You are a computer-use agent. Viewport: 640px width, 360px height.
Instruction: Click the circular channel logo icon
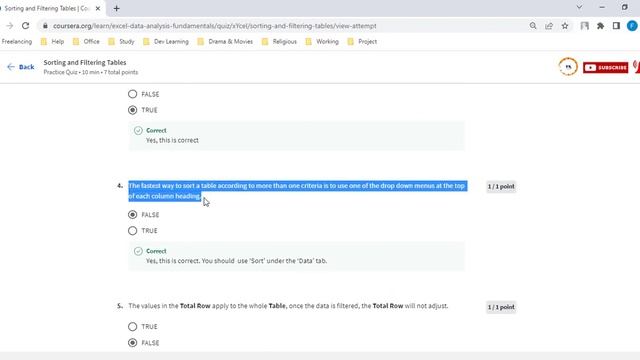coord(568,67)
